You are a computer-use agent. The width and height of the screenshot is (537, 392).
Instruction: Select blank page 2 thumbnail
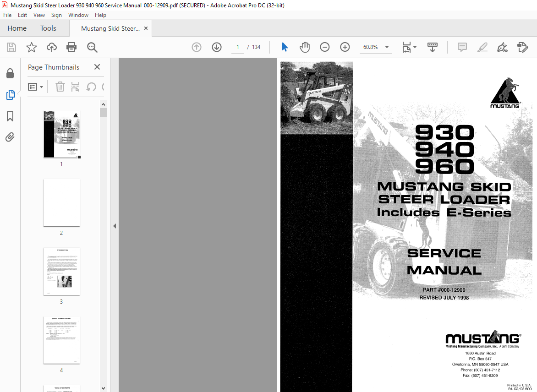coord(62,203)
